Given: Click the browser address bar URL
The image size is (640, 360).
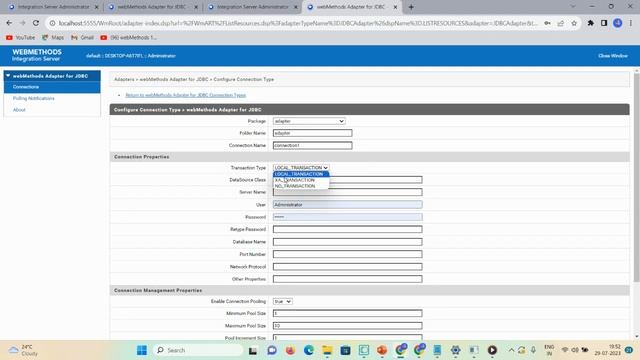Looking at the screenshot, I should pyautogui.click(x=298, y=23).
